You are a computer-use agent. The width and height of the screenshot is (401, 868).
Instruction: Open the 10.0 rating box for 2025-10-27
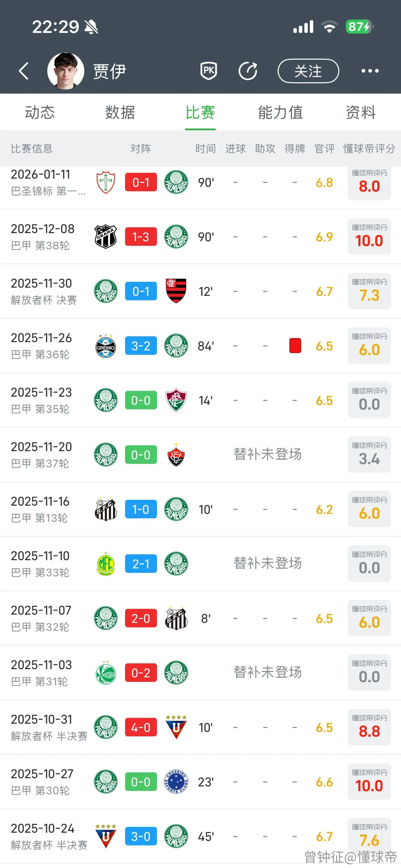pyautogui.click(x=369, y=782)
